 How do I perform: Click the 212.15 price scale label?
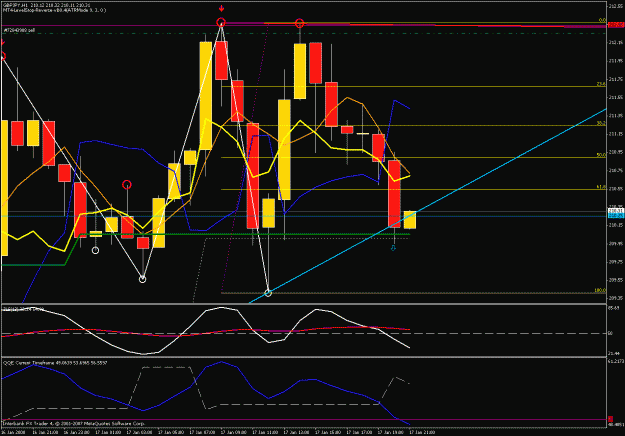click(x=616, y=42)
